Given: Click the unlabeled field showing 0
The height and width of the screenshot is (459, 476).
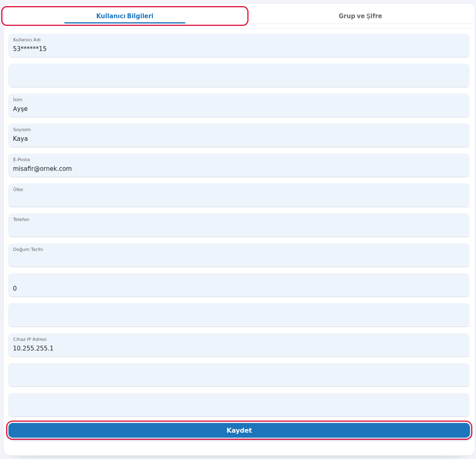Looking at the screenshot, I should [x=239, y=285].
